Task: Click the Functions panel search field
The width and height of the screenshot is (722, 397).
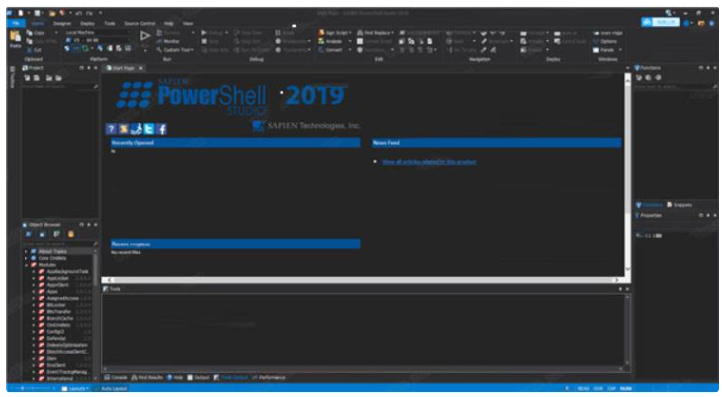Action: (675, 87)
